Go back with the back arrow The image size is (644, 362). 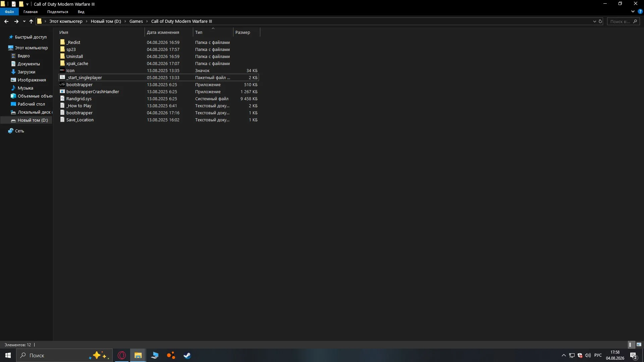[x=6, y=21]
